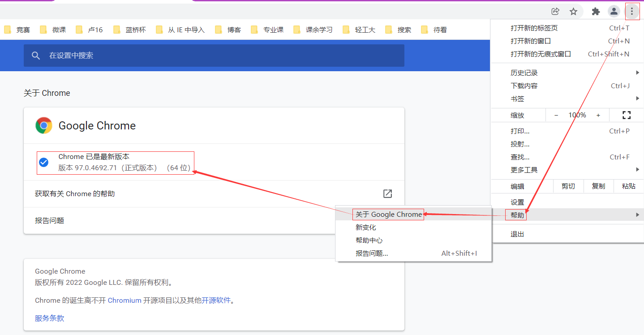Select 打开新的标签页 menu item
This screenshot has height=335, width=644.
pos(567,28)
